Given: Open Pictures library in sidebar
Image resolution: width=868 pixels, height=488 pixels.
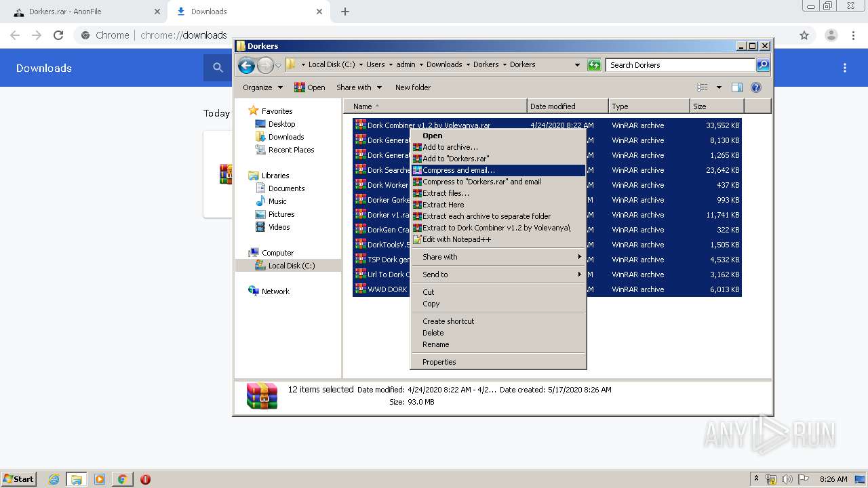Looking at the screenshot, I should (x=281, y=214).
